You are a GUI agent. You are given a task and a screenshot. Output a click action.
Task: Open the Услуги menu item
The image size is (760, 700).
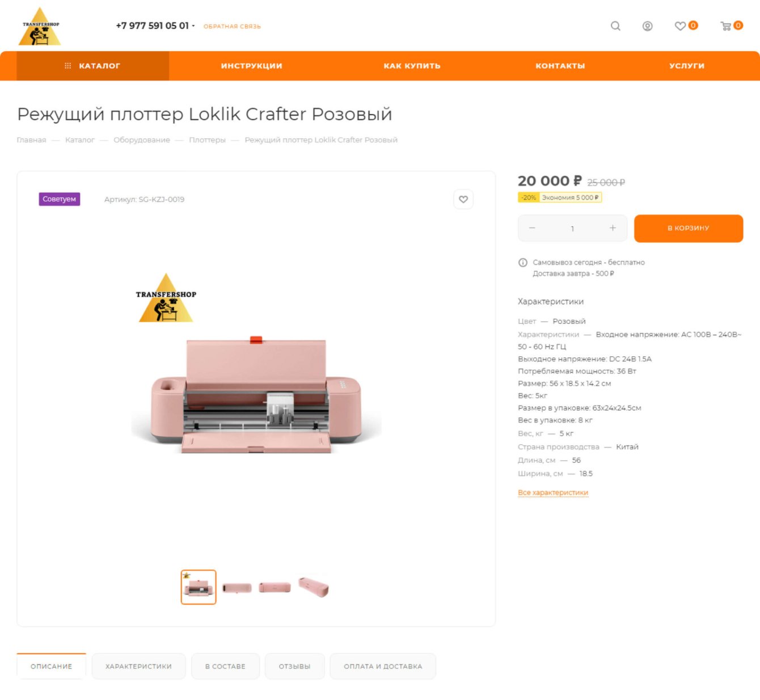point(687,66)
